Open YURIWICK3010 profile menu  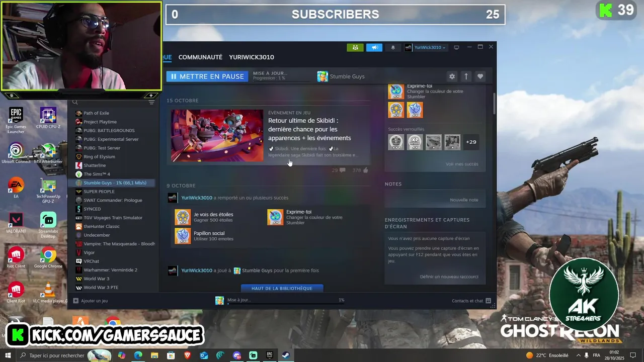pyautogui.click(x=252, y=57)
